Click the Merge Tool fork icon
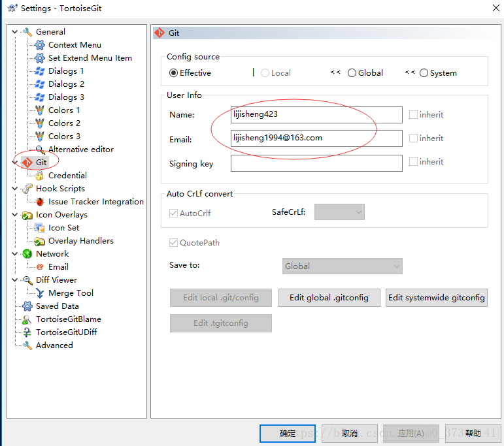This screenshot has height=446, width=504. click(40, 293)
